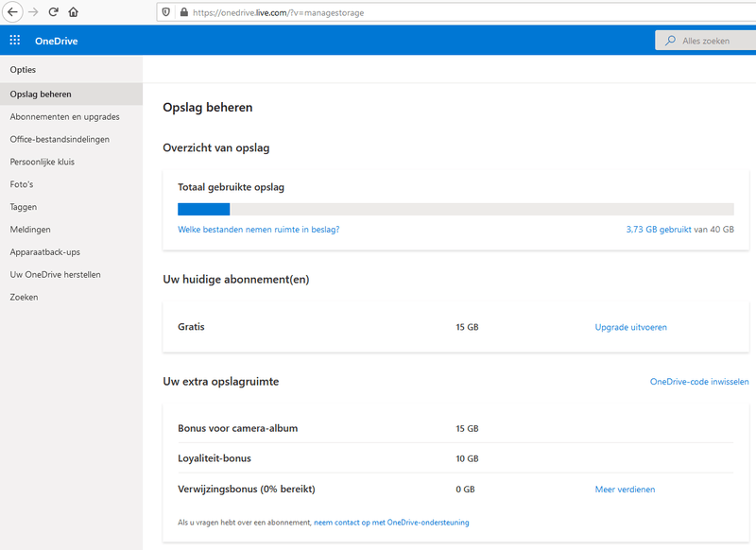Click the Gratis plan label
Screen dimensions: 756x550
tap(191, 327)
